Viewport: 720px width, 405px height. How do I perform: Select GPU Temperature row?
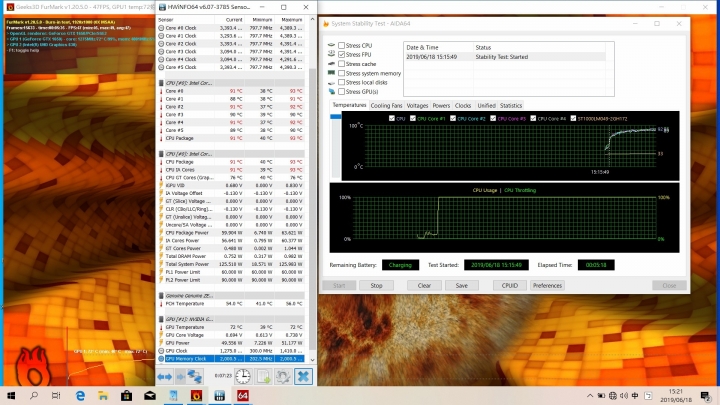(231, 327)
